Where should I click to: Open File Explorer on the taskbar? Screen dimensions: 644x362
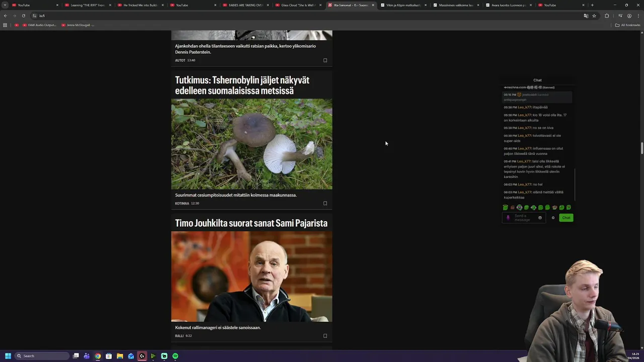(x=120, y=356)
